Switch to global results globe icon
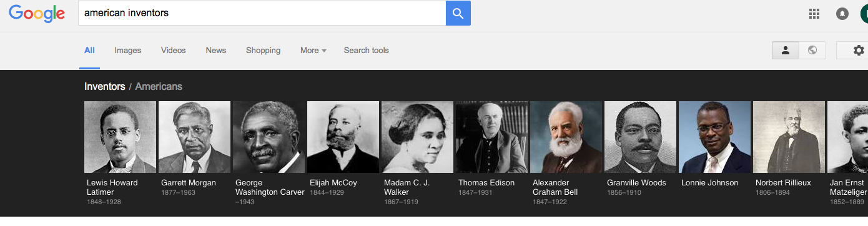 pyautogui.click(x=812, y=51)
